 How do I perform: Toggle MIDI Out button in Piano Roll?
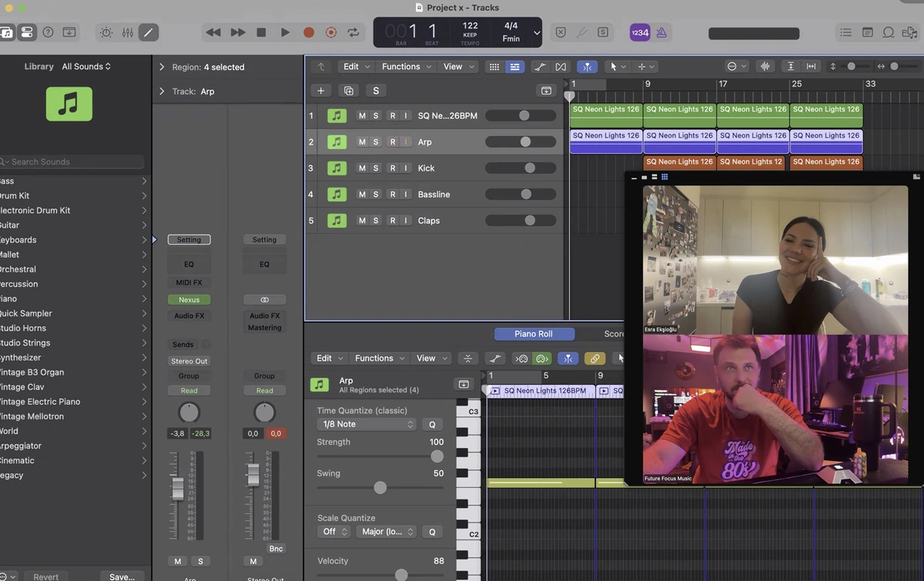(543, 358)
